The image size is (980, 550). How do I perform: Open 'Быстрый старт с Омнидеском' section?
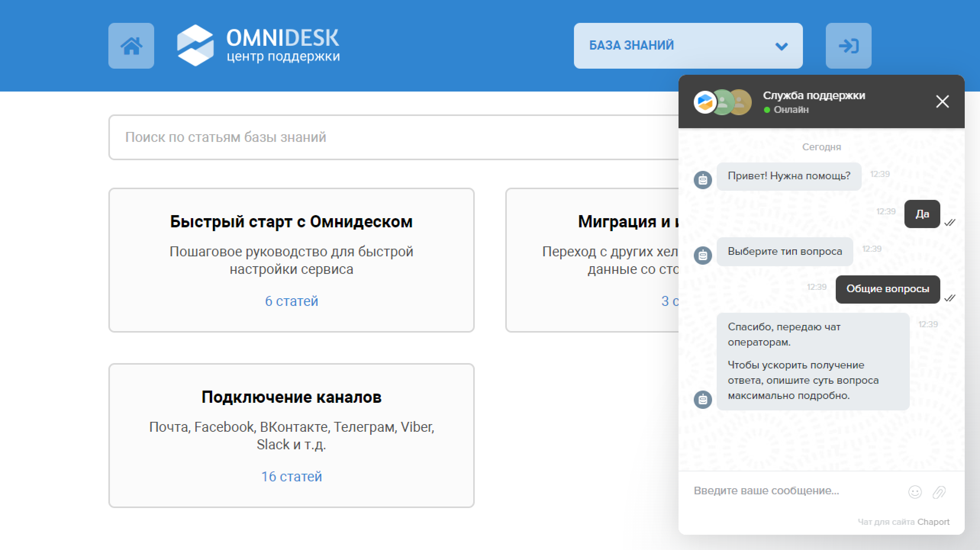click(x=291, y=222)
